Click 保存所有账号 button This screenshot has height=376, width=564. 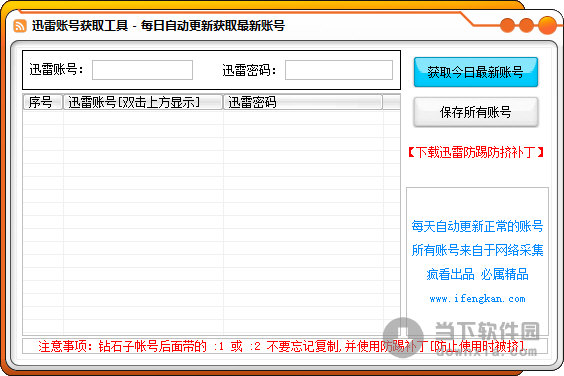pos(476,112)
